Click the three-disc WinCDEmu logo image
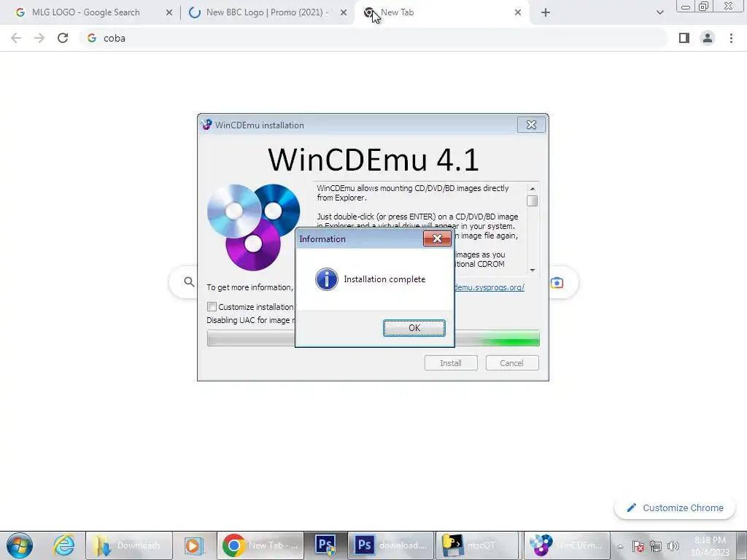Image resolution: width=747 pixels, height=560 pixels. [253, 227]
